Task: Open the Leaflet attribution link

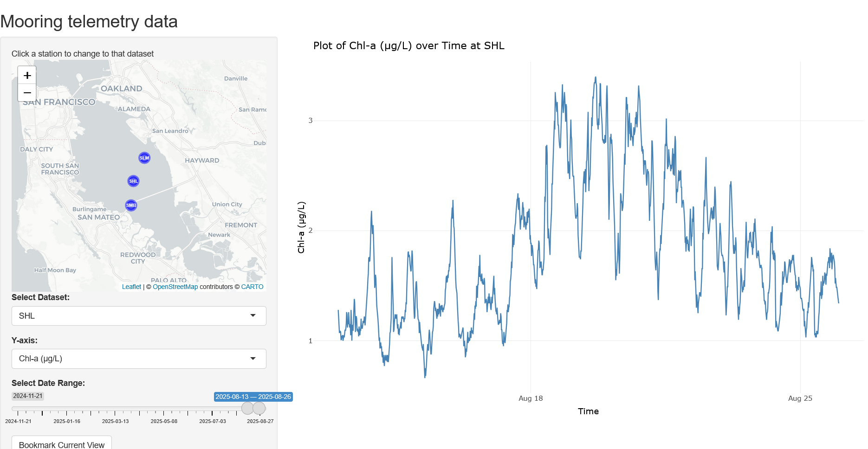Action: pyautogui.click(x=131, y=287)
